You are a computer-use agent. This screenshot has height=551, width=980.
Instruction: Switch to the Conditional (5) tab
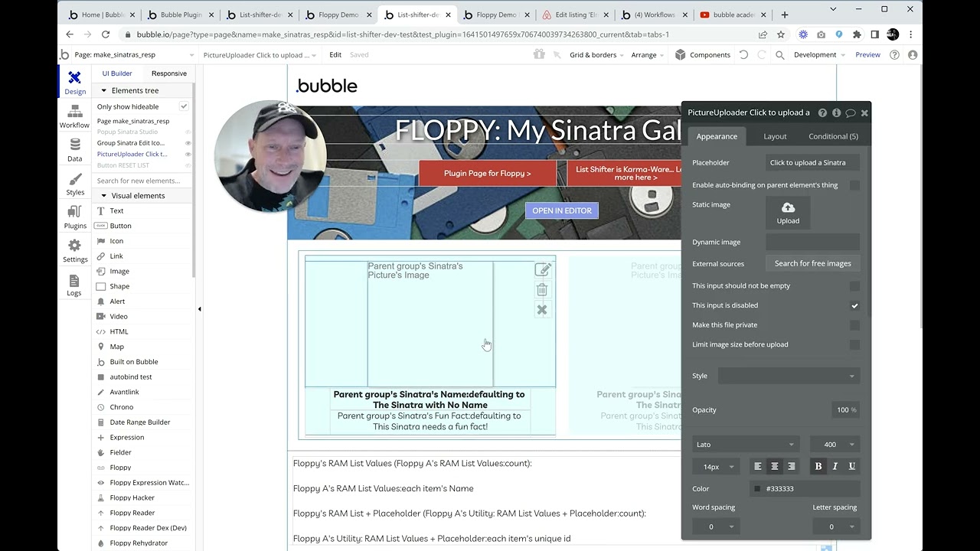pos(833,136)
